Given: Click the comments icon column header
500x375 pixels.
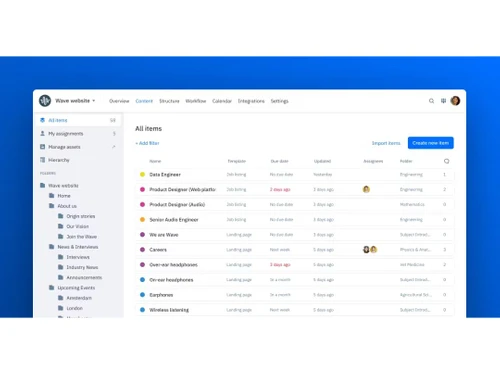Looking at the screenshot, I should (447, 161).
